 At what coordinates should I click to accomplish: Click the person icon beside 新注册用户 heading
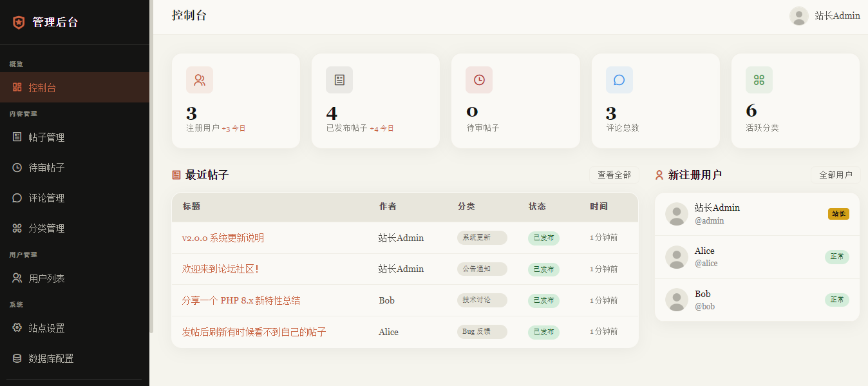[659, 175]
